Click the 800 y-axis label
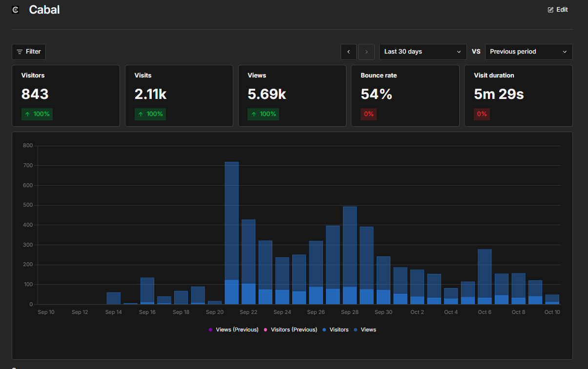The image size is (588, 369). pyautogui.click(x=28, y=146)
